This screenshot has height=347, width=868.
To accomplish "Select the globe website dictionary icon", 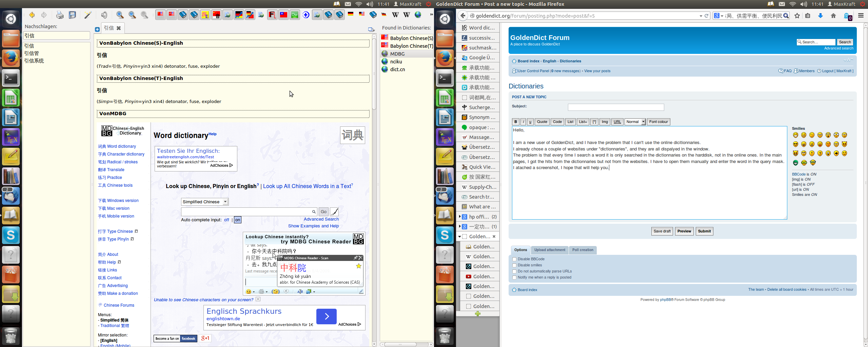I will point(418,15).
